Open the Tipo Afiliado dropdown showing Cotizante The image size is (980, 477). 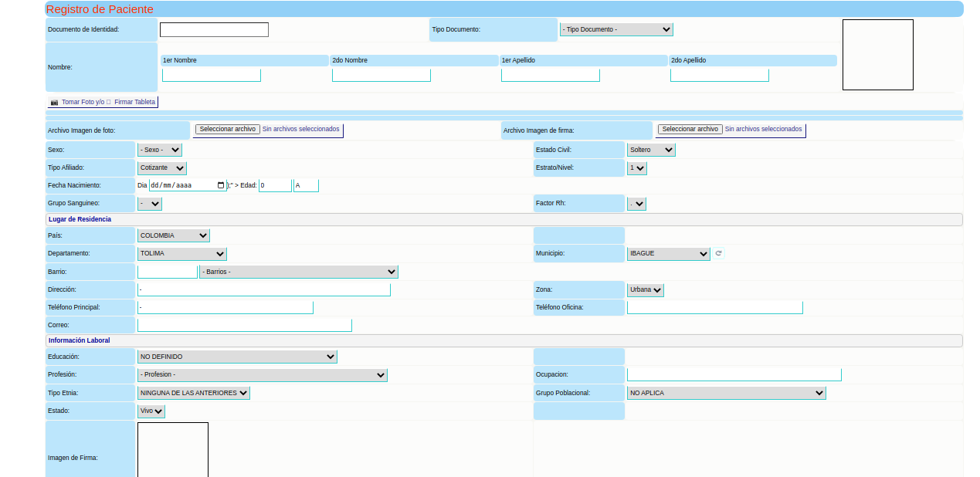click(x=161, y=167)
